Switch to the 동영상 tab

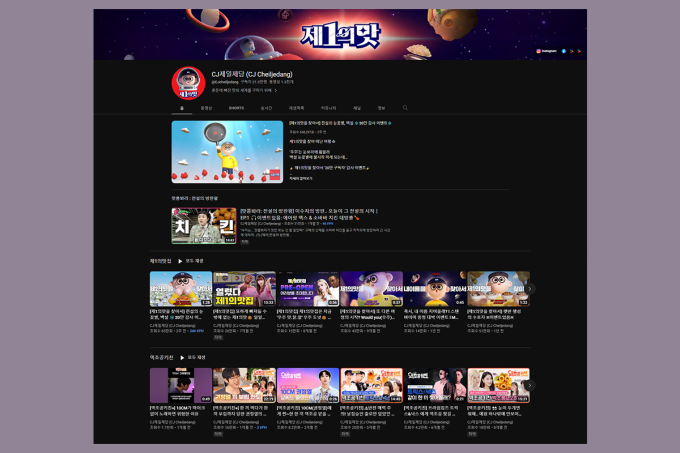coord(206,108)
